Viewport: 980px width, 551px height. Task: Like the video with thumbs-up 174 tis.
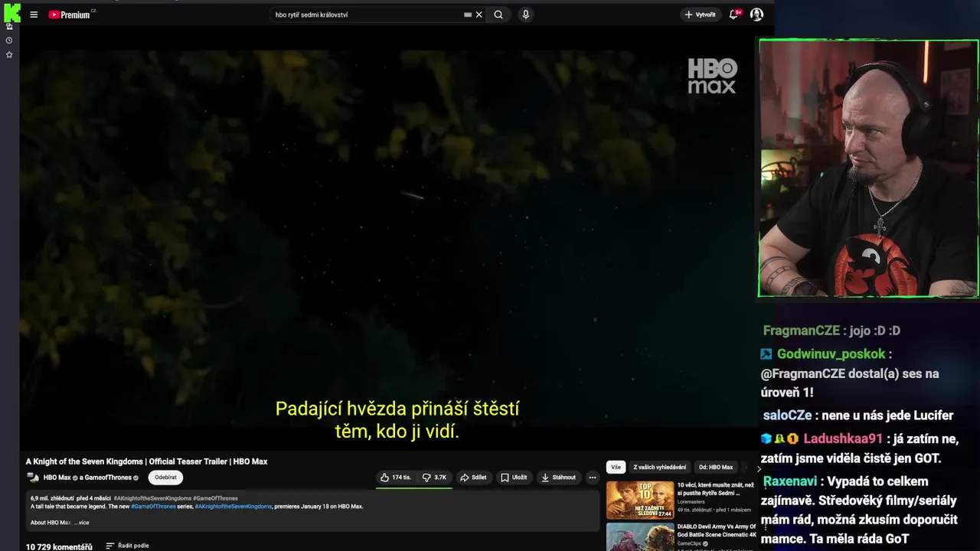click(x=396, y=478)
